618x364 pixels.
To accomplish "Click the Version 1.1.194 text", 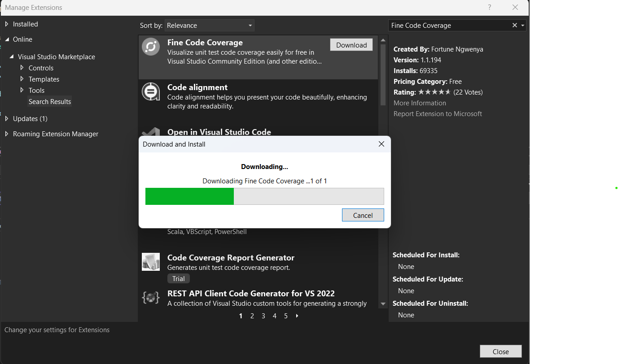I will [x=417, y=60].
